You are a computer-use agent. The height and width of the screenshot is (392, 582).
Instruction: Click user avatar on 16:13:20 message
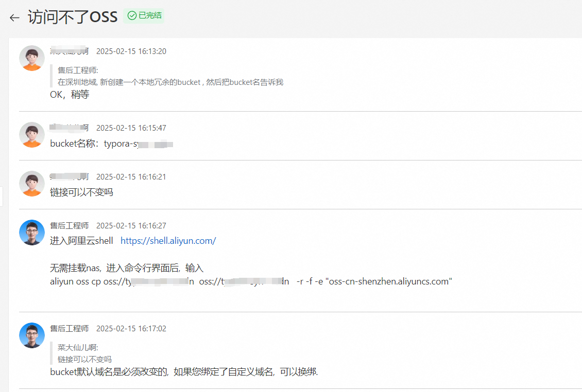pyautogui.click(x=32, y=58)
